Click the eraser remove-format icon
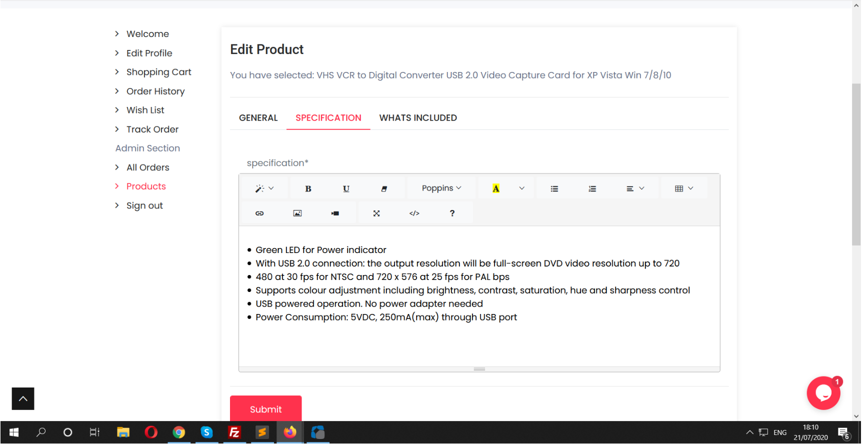868x444 pixels. click(384, 188)
